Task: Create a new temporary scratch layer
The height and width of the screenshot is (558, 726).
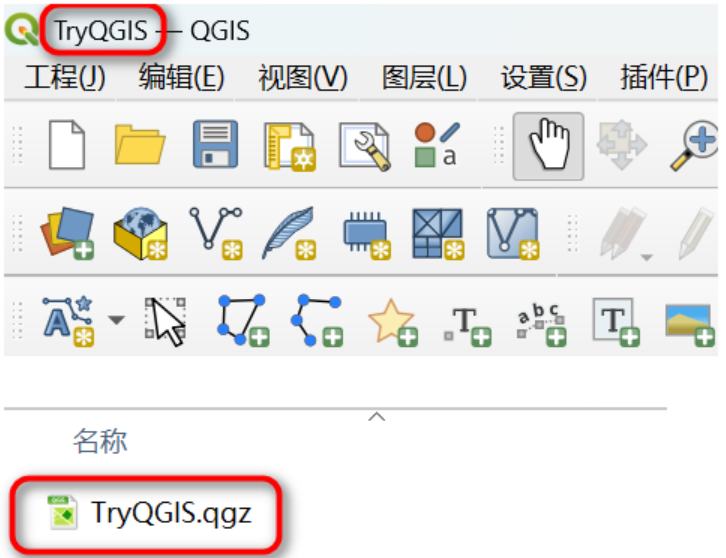Action: tap(367, 235)
